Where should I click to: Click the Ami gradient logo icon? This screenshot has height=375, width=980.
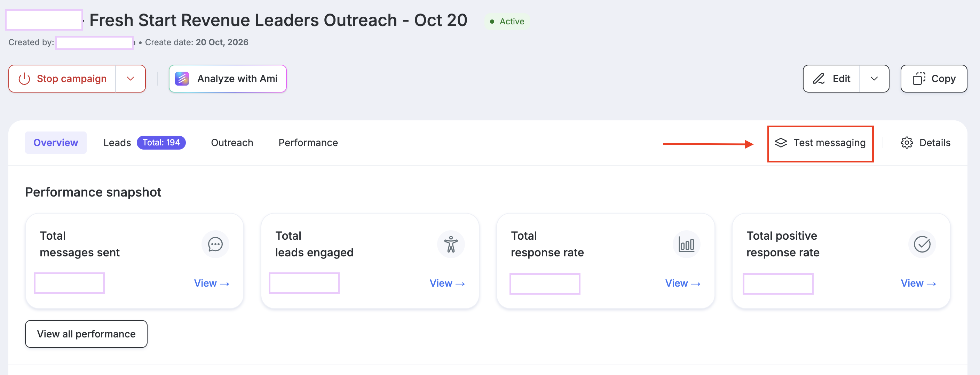coord(182,79)
